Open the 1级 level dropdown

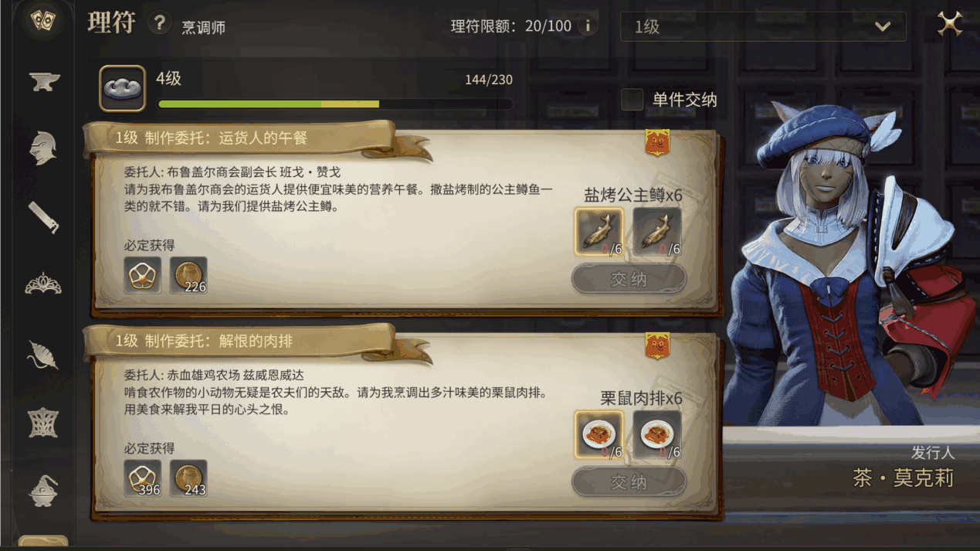763,27
